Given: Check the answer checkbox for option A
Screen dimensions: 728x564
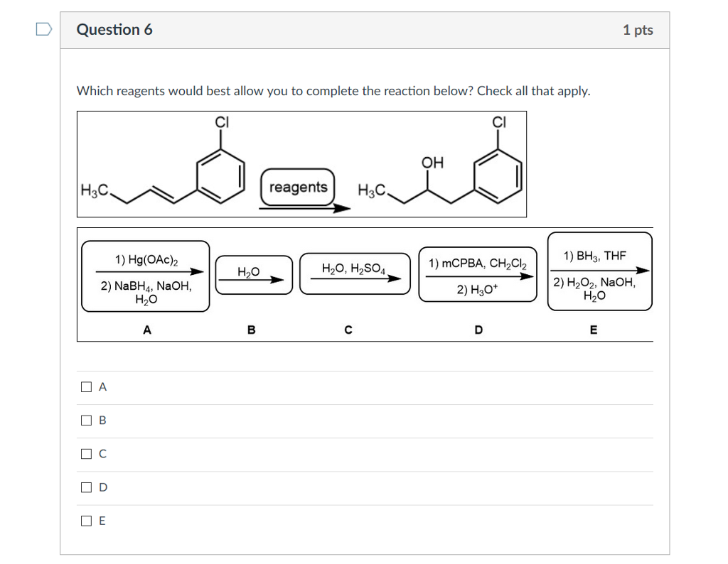Looking at the screenshot, I should click(x=86, y=386).
